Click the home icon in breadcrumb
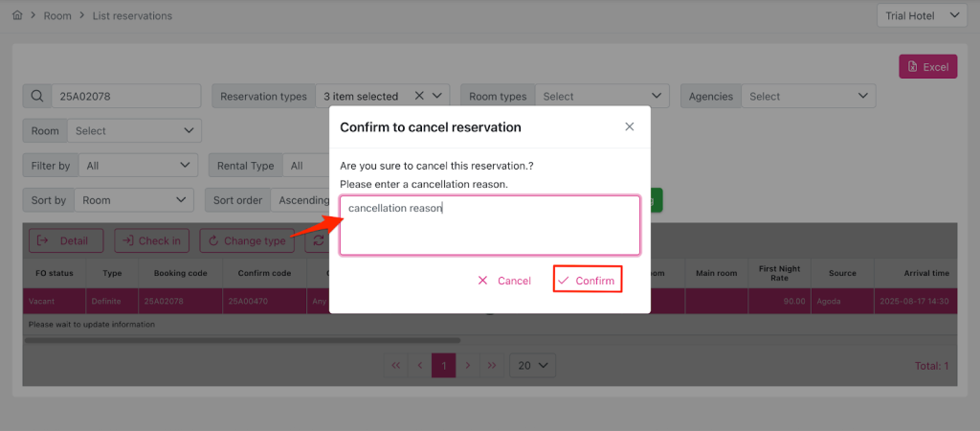This screenshot has width=980, height=431. 17,15
